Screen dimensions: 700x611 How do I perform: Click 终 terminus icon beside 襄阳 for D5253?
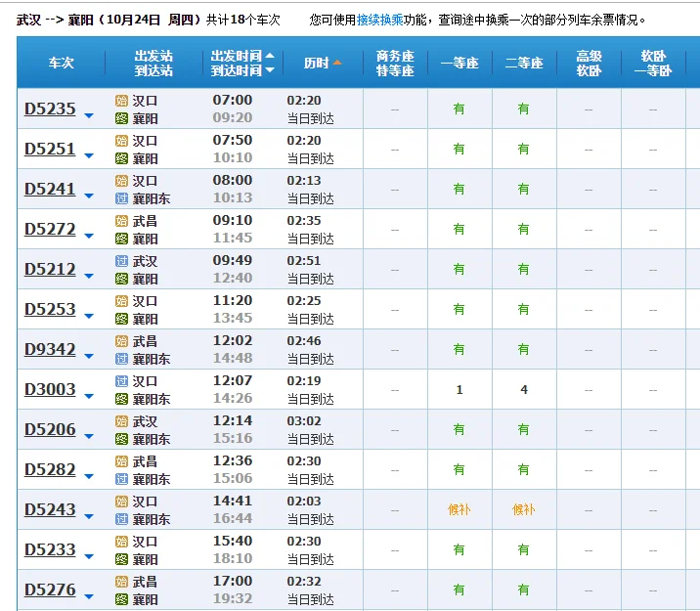click(121, 319)
